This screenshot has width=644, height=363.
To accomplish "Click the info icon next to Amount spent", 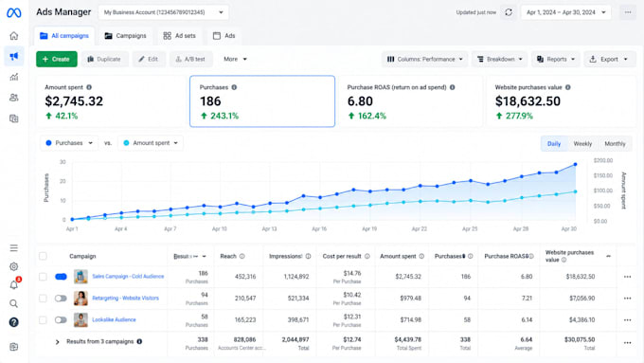I will [89, 87].
